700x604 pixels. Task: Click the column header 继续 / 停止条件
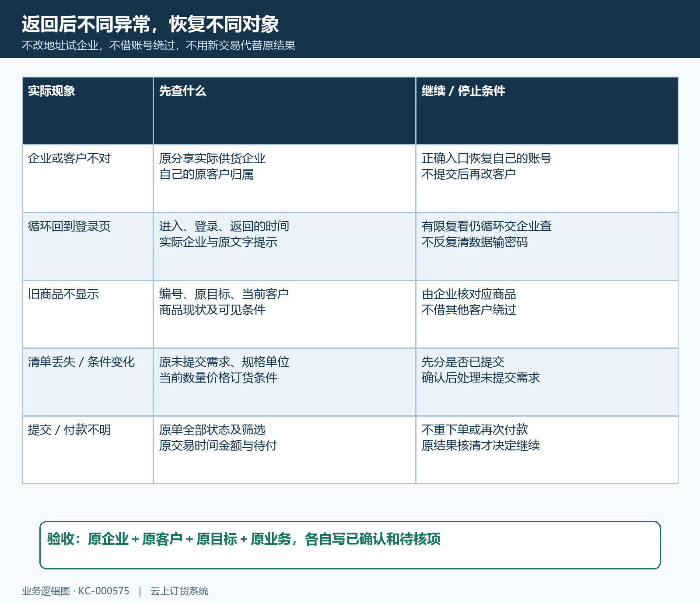547,111
